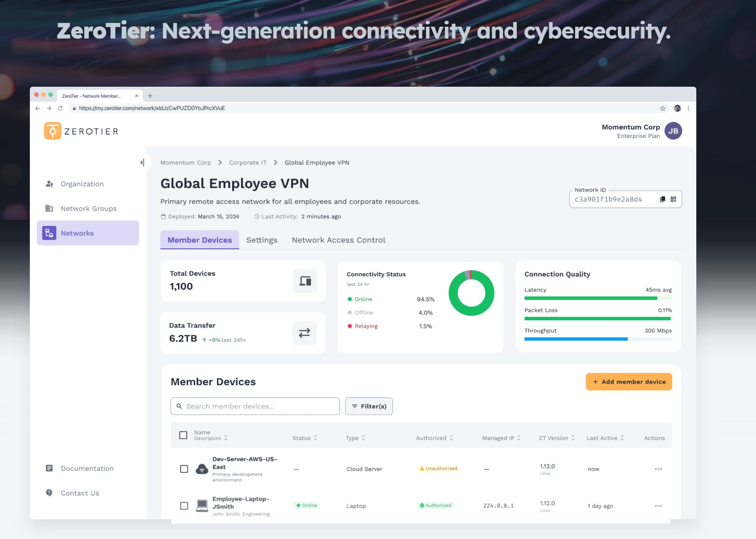Check the Dev-Server-AWS-US-East row checkbox
The width and height of the screenshot is (756, 539).
point(184,469)
